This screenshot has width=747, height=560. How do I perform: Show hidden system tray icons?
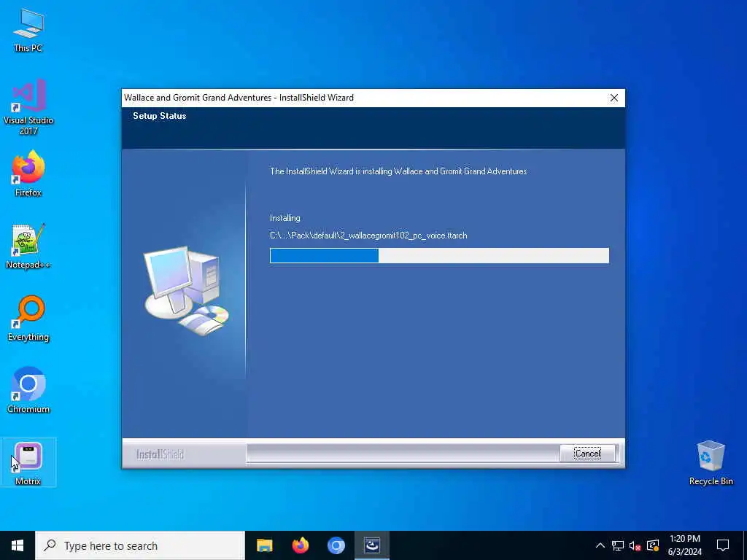click(600, 545)
